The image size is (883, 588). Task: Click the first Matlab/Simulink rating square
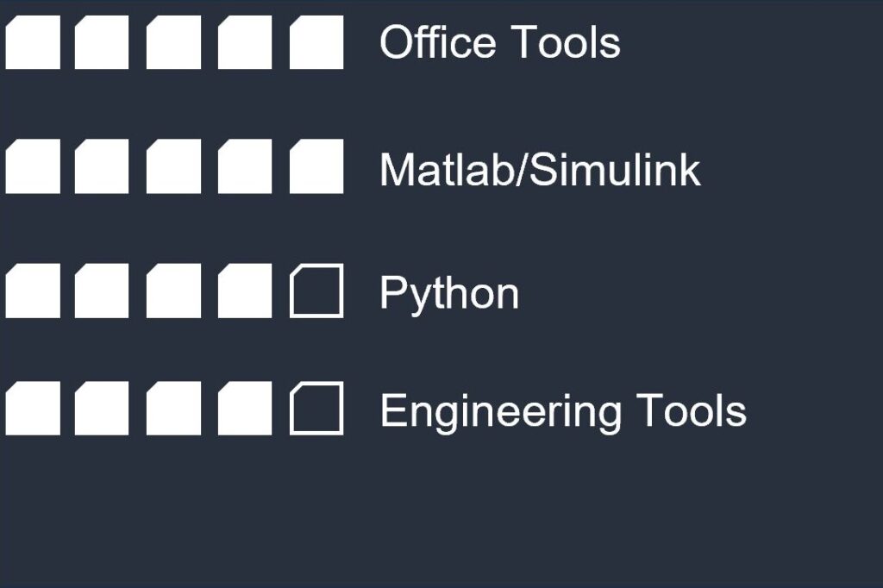(33, 166)
